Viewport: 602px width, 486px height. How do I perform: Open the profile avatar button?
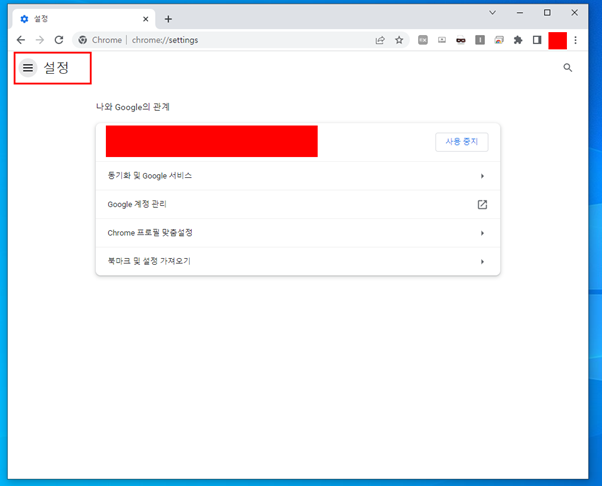click(557, 40)
